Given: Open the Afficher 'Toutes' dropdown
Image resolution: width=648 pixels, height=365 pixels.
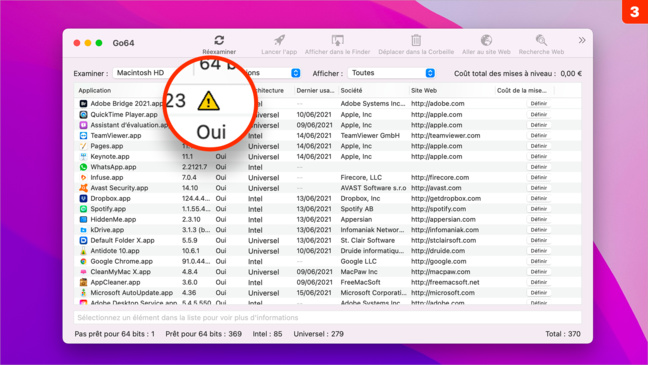Looking at the screenshot, I should click(x=392, y=73).
